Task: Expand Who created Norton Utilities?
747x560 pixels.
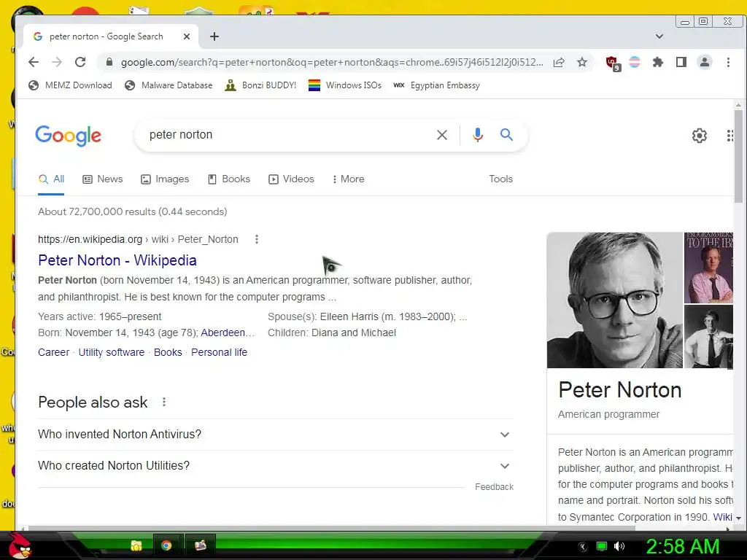Action: coord(275,466)
